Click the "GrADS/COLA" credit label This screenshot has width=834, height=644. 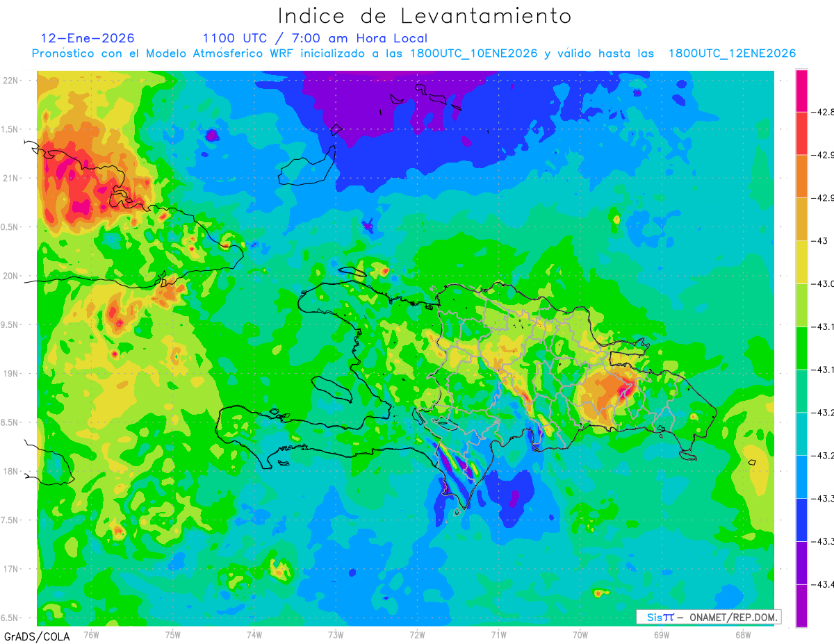click(37, 636)
